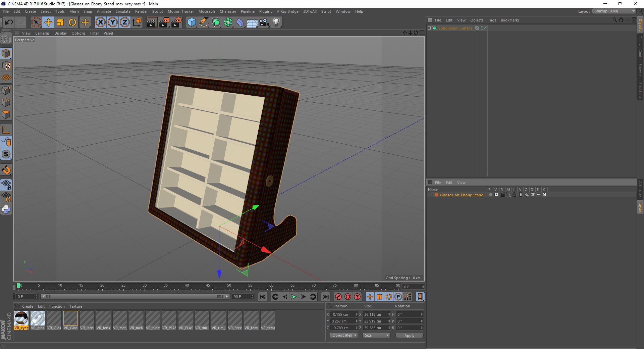Screen dimensions: 644x349
Task: Click the keyframe selection question-mark button
Action: pos(357,297)
